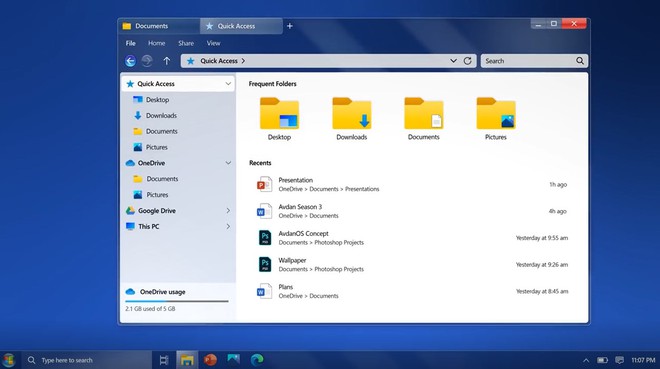Click the Frequent Folders heading
This screenshot has width=660, height=369.
[272, 84]
